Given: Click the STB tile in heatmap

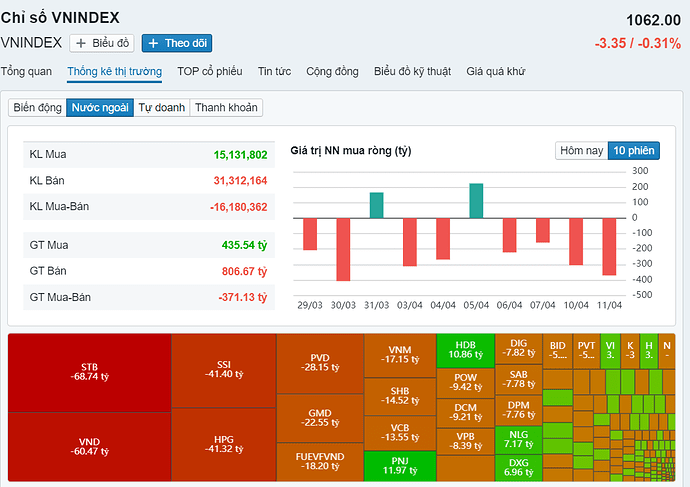Looking at the screenshot, I should [x=89, y=371].
